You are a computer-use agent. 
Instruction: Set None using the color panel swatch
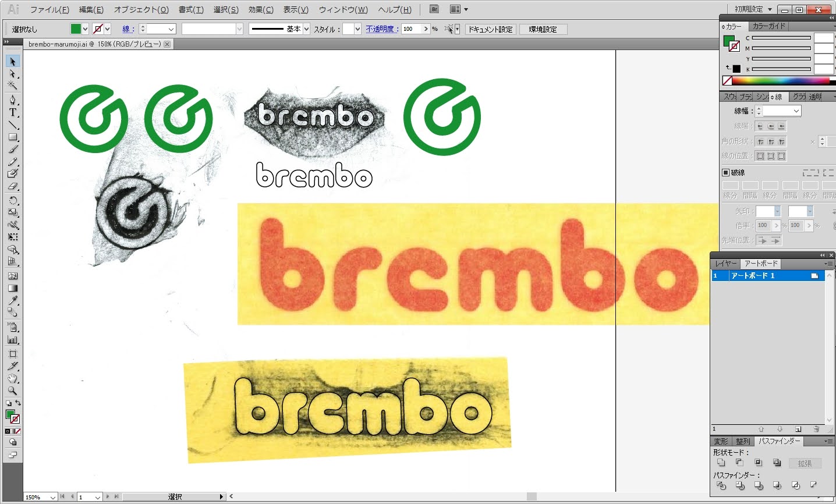point(727,81)
